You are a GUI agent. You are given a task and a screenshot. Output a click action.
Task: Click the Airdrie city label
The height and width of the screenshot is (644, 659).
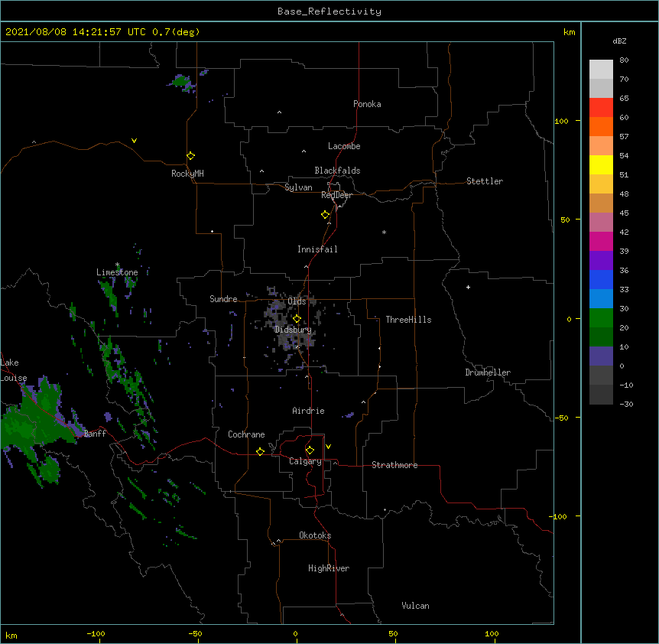308,411
